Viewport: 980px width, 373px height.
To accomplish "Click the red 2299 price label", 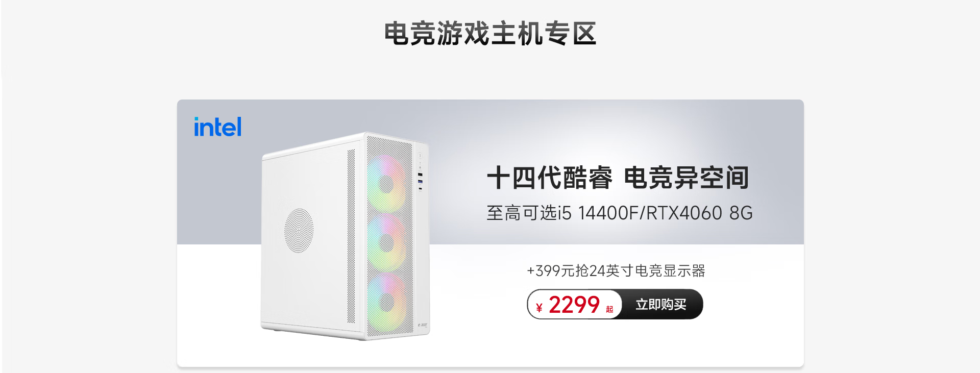I will [574, 305].
